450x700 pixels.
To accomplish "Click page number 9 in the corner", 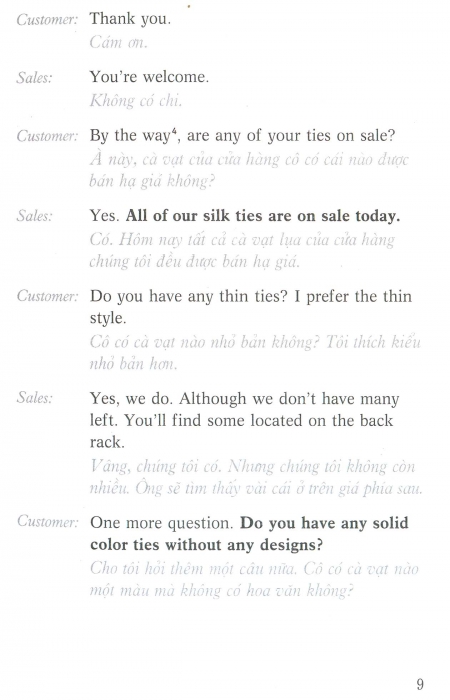I will [x=420, y=684].
